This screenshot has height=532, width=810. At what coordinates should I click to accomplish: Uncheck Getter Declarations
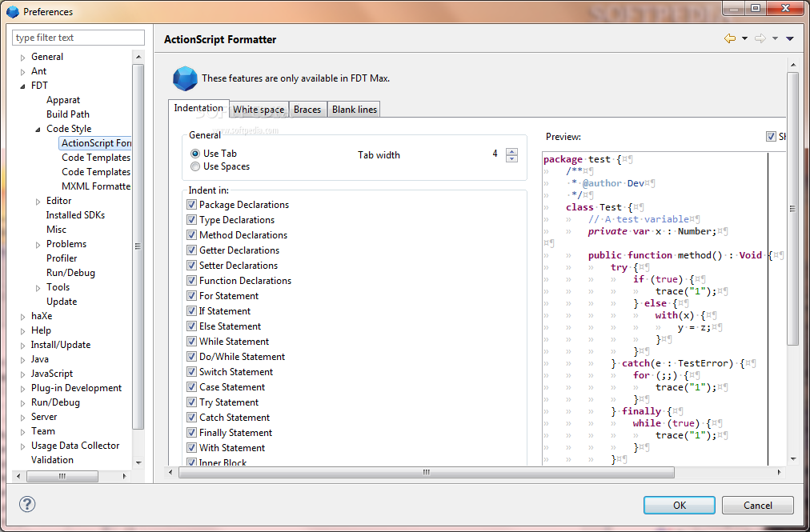[191, 250]
